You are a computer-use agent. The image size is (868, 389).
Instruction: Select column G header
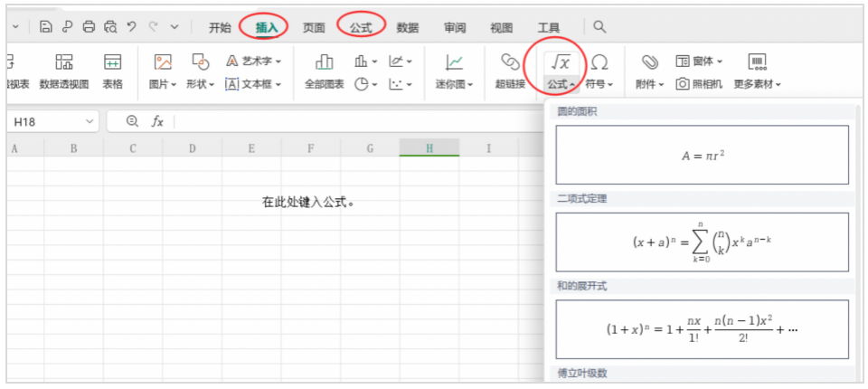370,148
